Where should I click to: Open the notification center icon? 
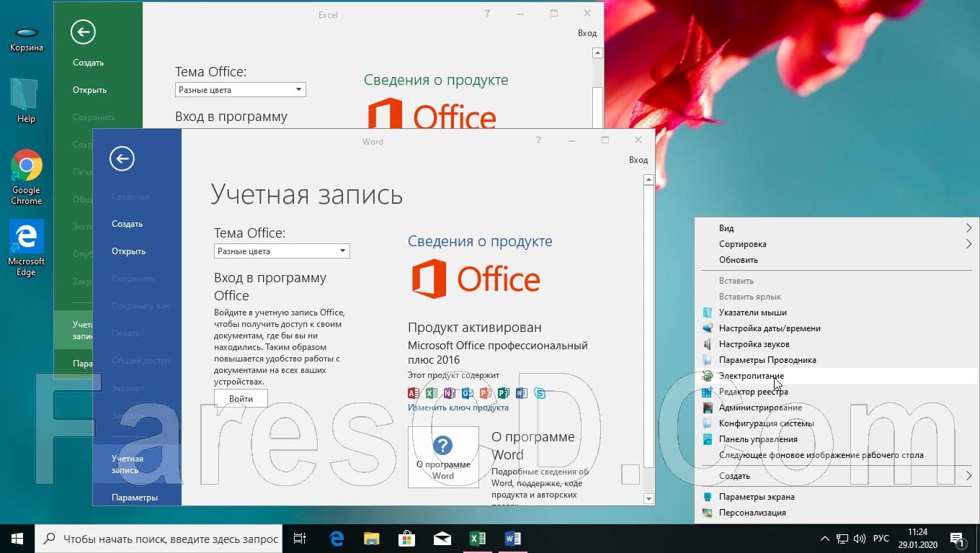[x=958, y=539]
